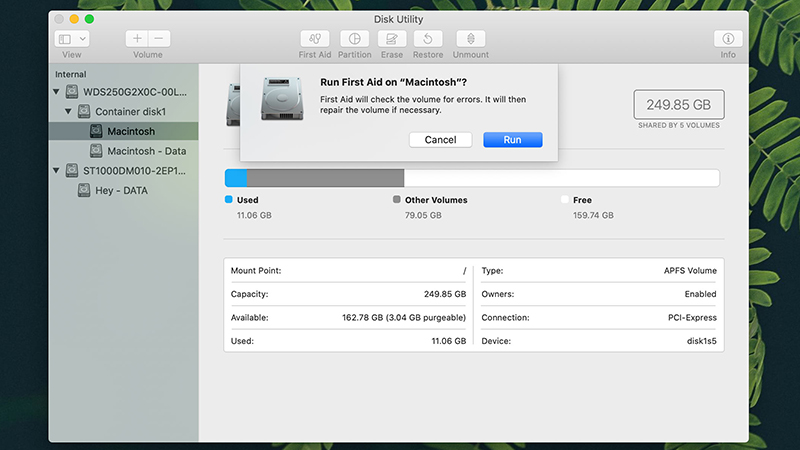Screen dimensions: 800x450
Task: Click the disk1s5 device value
Action: [702, 341]
